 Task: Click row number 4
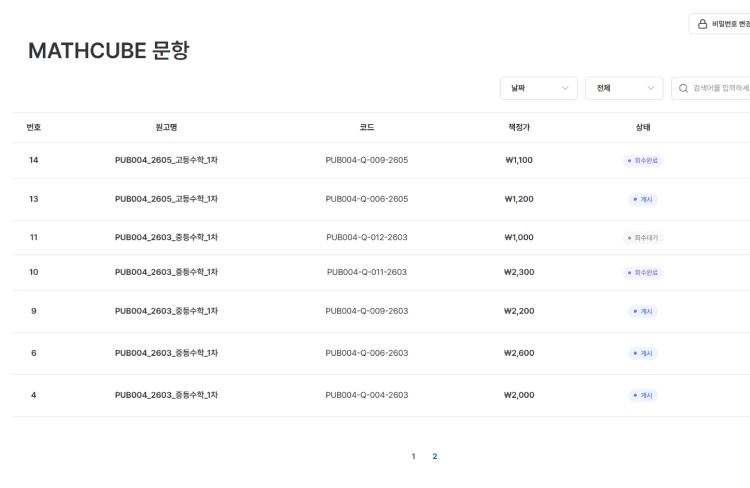33,395
